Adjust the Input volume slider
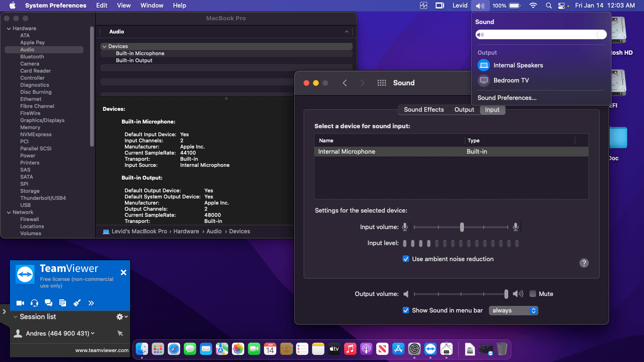Screen dimensions: 644x362 [462, 227]
